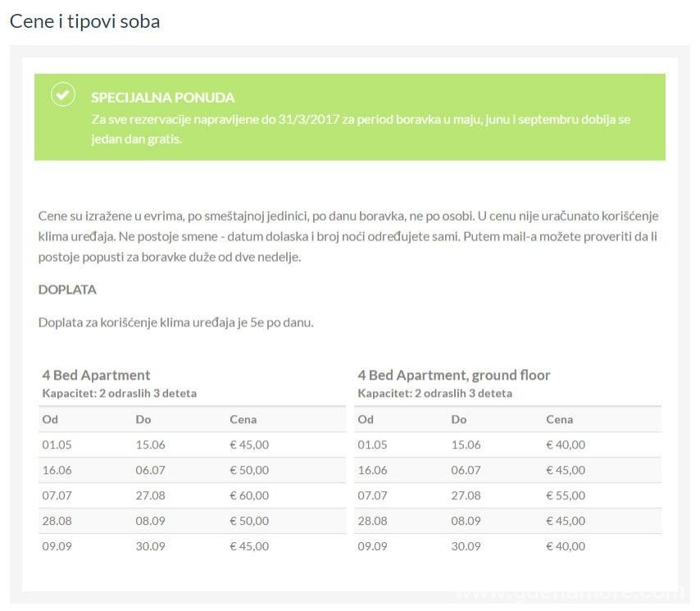
Task: Select the DOPLATA section heading
Action: (67, 290)
